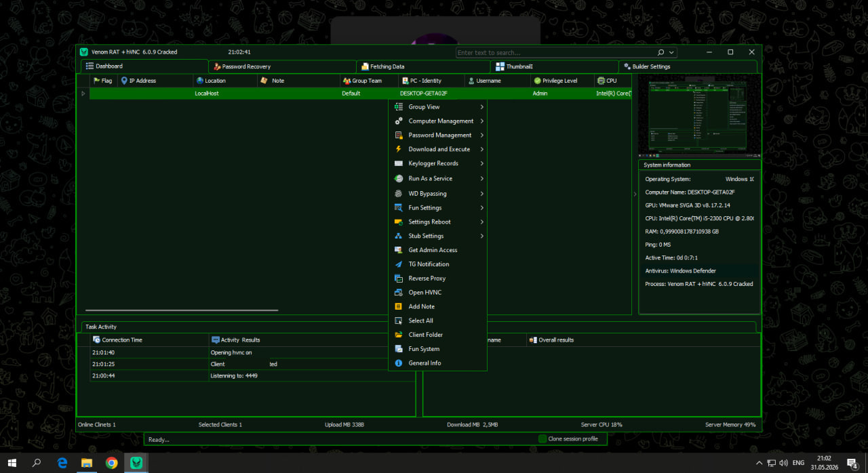Click the Thumbnail tab grid icon

click(x=500, y=66)
